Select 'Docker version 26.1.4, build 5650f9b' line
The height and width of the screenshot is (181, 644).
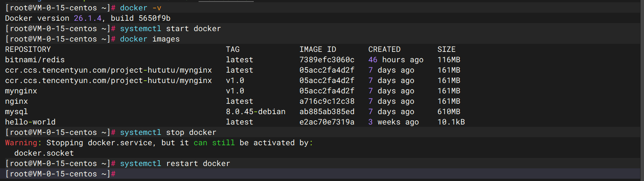tap(88, 18)
